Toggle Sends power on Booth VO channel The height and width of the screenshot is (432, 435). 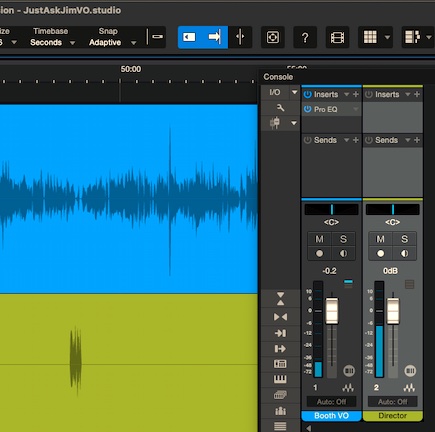[x=307, y=140]
